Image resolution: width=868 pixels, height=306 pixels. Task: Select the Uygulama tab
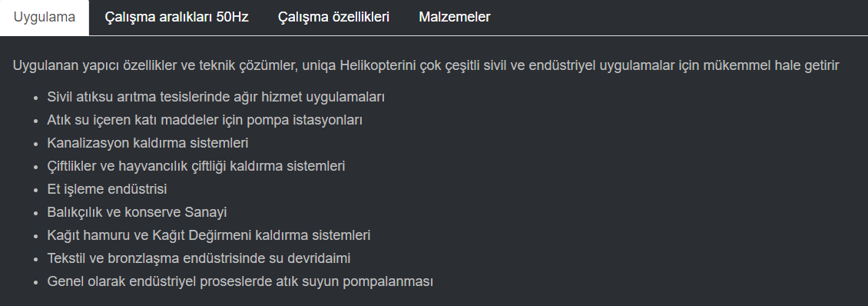(45, 17)
